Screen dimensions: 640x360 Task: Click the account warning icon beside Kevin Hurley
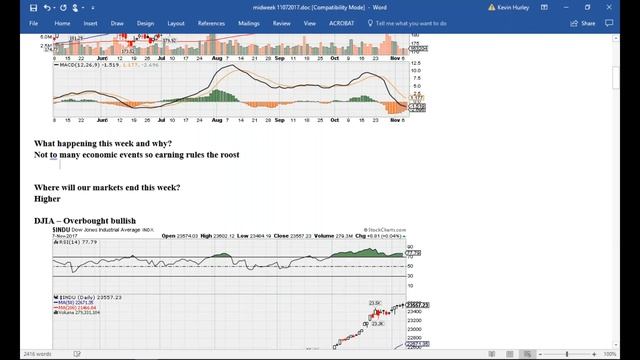coord(491,7)
